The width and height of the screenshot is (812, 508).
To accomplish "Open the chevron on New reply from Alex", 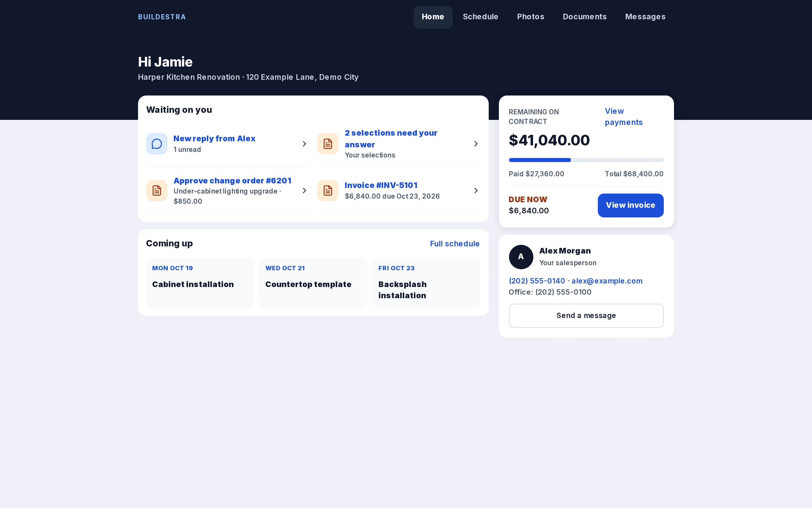I will (x=304, y=144).
